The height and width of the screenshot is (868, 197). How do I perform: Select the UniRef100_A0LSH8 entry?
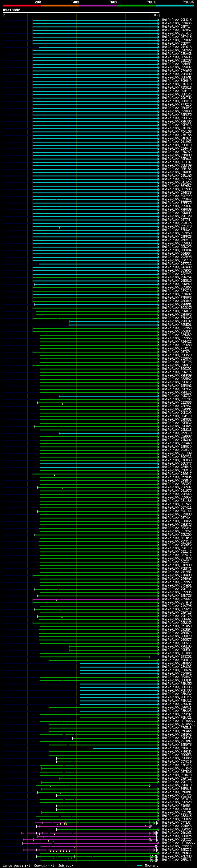click(x=177, y=857)
